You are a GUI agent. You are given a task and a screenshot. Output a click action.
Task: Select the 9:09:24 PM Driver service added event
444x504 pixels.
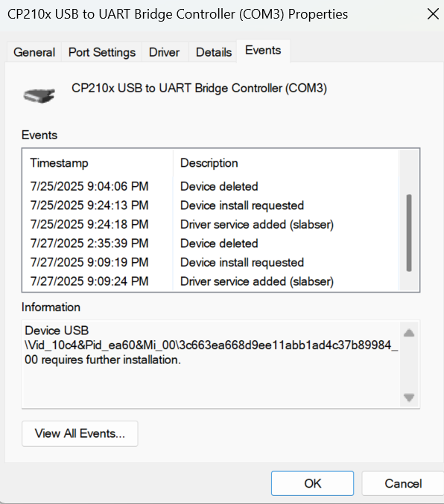point(210,281)
